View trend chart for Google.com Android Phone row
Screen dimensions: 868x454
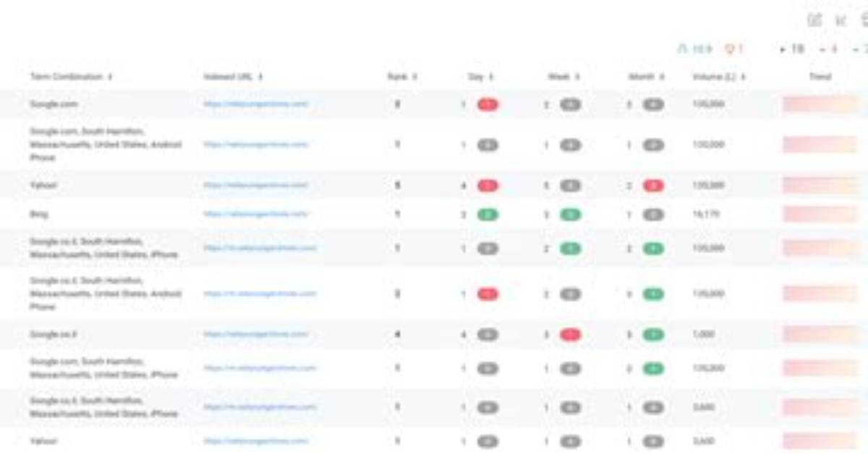click(820, 145)
